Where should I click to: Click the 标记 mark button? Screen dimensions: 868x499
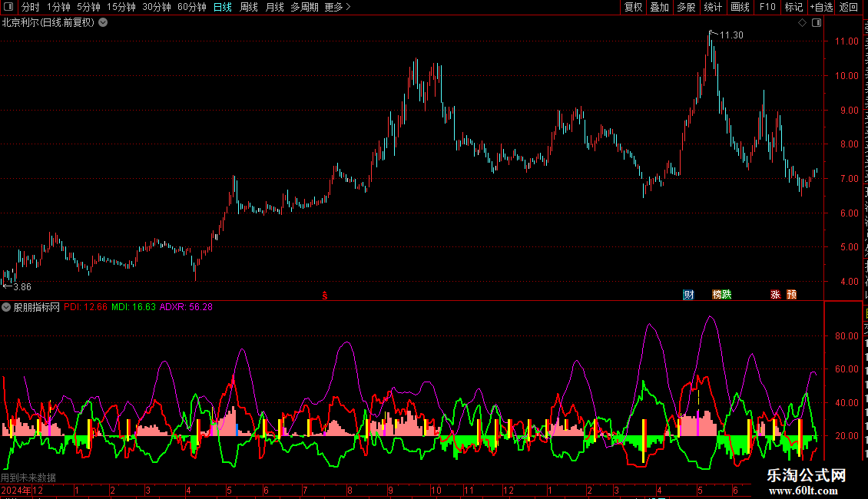click(793, 7)
